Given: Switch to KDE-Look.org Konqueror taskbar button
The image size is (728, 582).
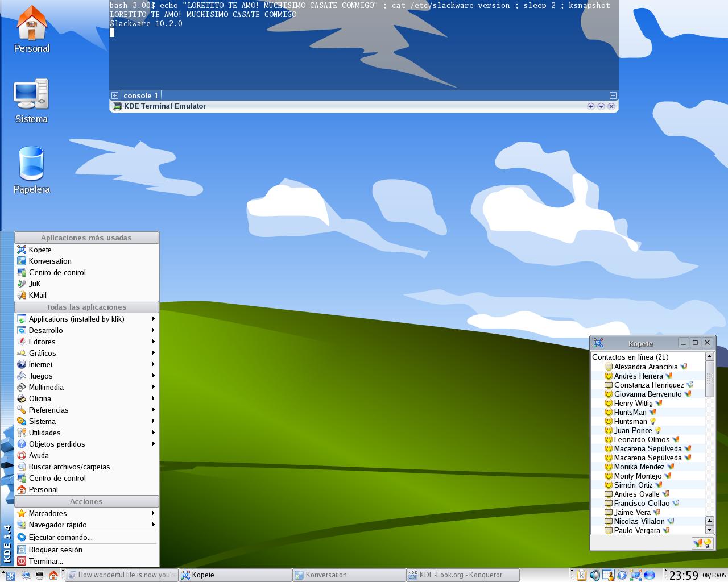Looking at the screenshot, I should pyautogui.click(x=462, y=575).
